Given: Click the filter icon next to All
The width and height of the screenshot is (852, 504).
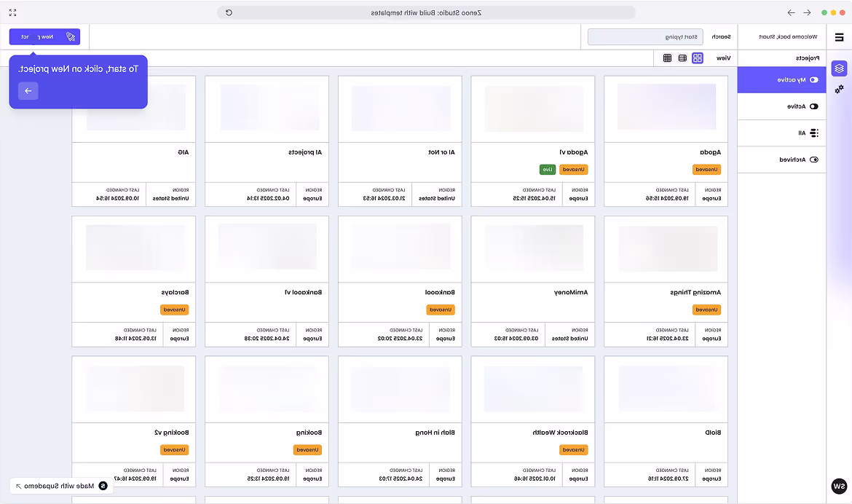Looking at the screenshot, I should click(x=815, y=133).
